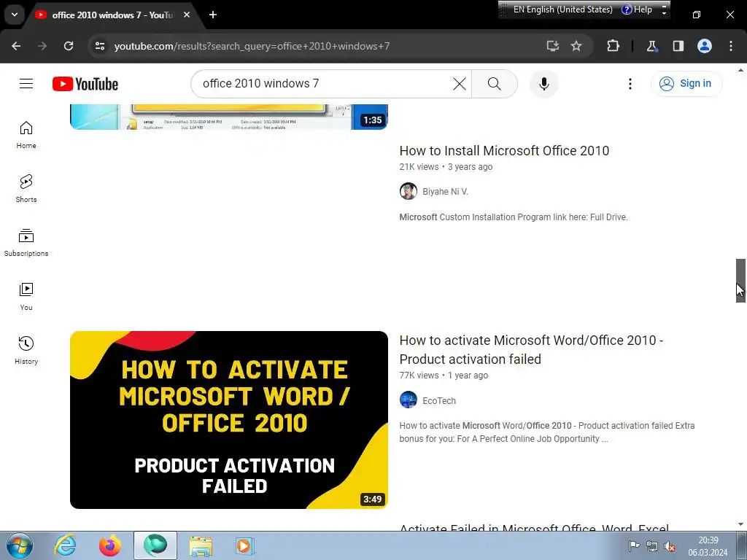Open Chrome three-dot menu
The height and width of the screenshot is (560, 747).
(731, 46)
